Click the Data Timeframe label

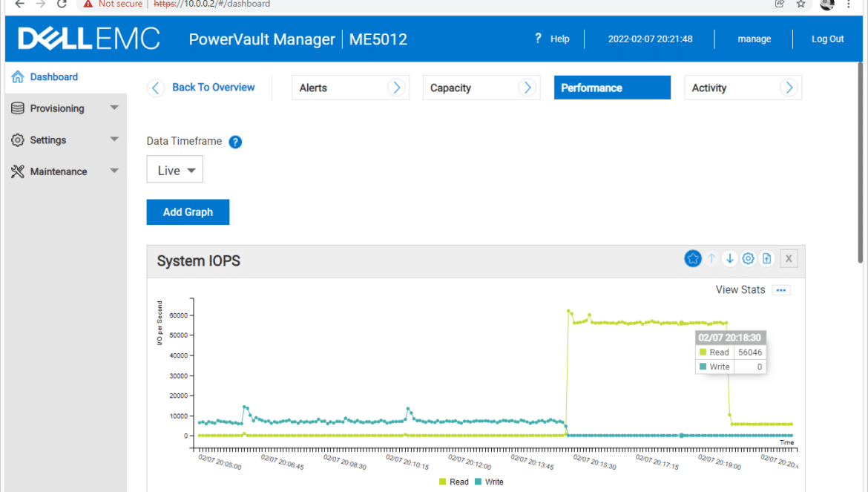click(x=184, y=141)
